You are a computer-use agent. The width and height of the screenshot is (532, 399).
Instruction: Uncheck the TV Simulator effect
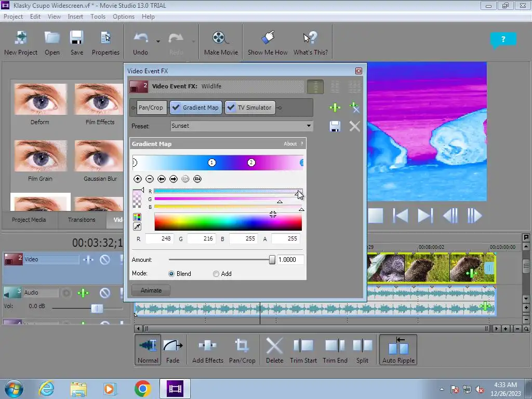pos(231,108)
